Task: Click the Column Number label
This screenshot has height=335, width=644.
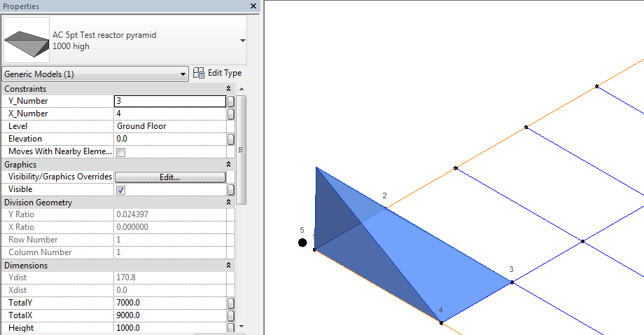Action: [40, 252]
